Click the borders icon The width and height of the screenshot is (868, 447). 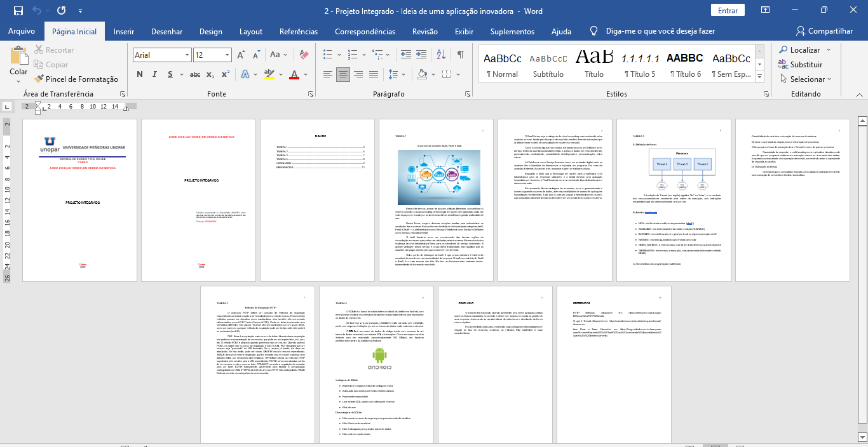point(447,74)
